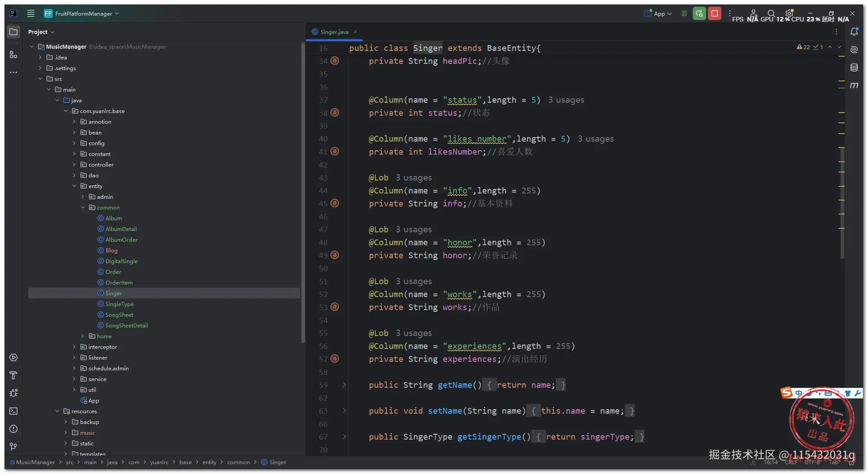Viewport: 868px width, 474px height.
Task: Show usages of the status field
Action: click(x=566, y=100)
